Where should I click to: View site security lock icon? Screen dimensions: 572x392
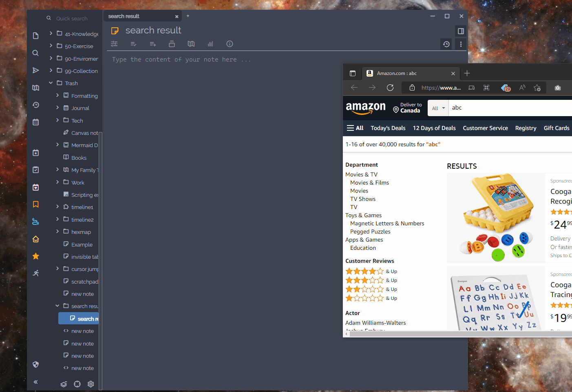tap(412, 88)
